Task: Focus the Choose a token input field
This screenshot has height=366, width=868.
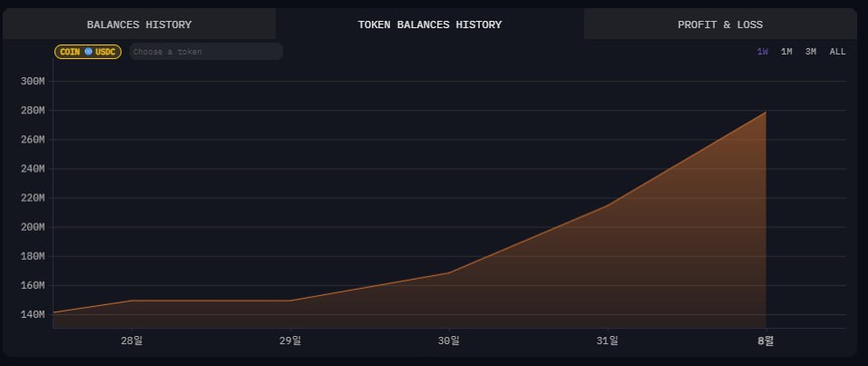Action: pyautogui.click(x=206, y=52)
